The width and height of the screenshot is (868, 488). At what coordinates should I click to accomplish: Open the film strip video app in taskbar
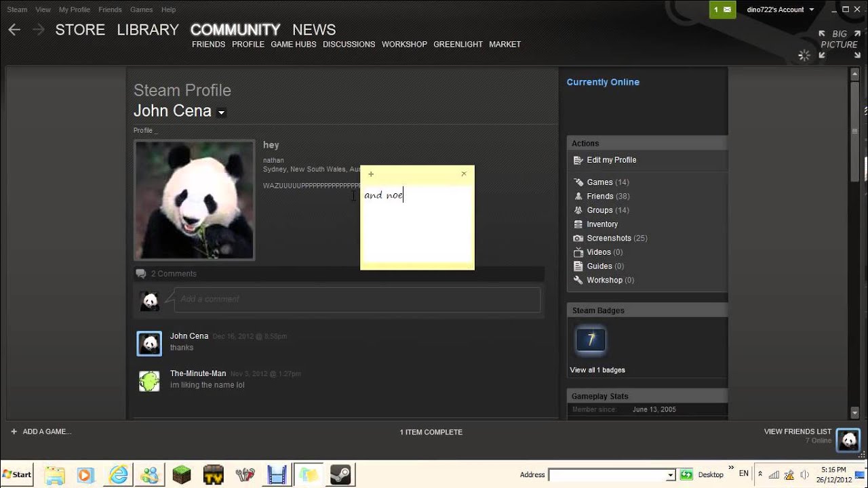[x=277, y=474]
